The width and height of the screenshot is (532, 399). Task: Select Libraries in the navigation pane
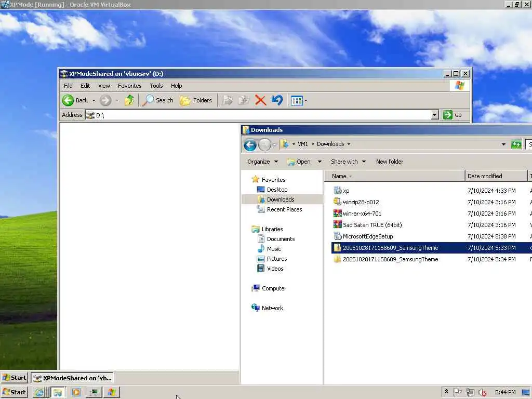[272, 229]
